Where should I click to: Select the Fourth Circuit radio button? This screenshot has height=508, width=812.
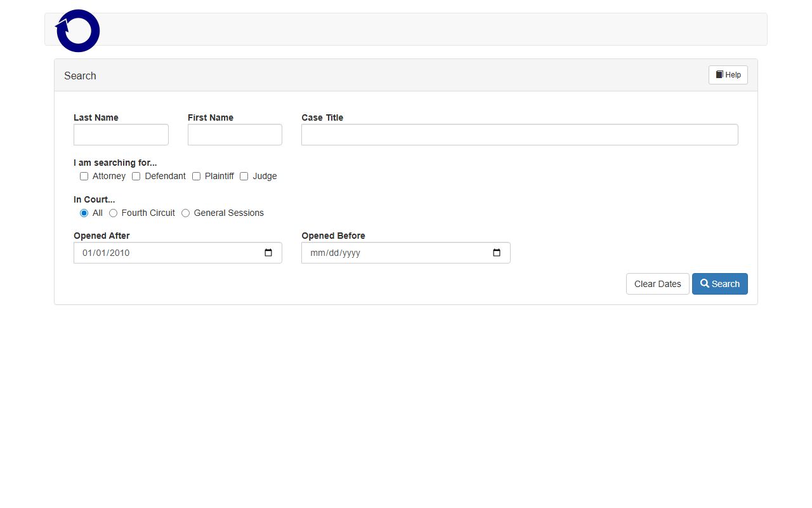(x=113, y=213)
